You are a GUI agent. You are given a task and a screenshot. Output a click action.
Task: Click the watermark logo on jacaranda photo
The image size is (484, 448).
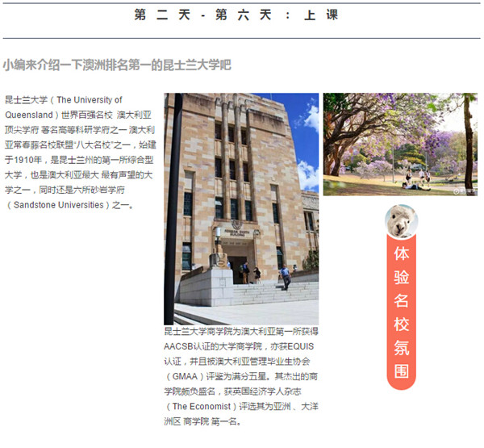pos(463,191)
